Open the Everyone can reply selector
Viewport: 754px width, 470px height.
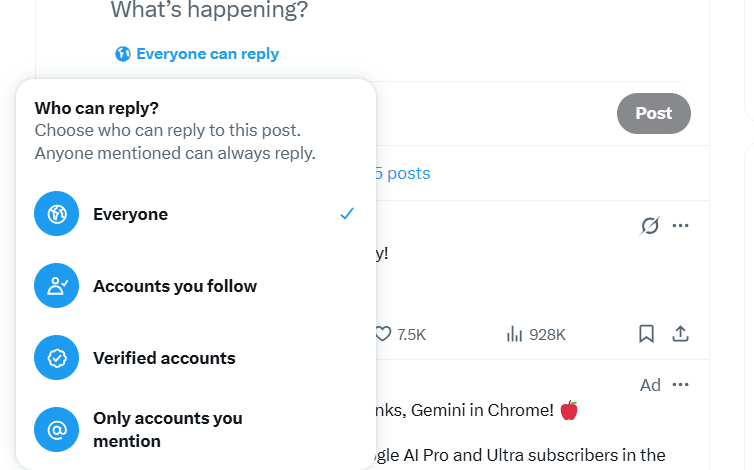click(207, 54)
